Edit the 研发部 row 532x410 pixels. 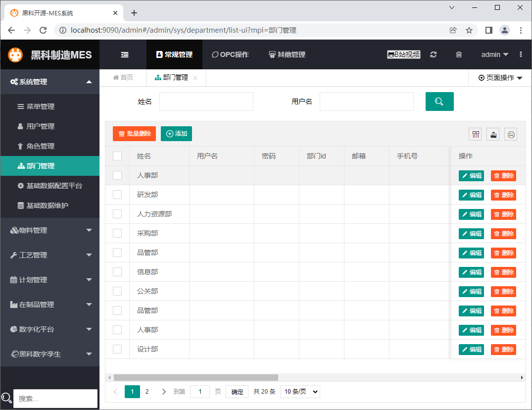coord(471,195)
